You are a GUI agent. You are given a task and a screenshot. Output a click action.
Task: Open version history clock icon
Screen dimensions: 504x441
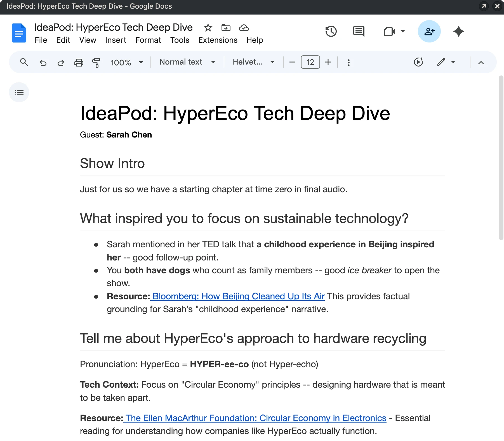click(x=331, y=31)
